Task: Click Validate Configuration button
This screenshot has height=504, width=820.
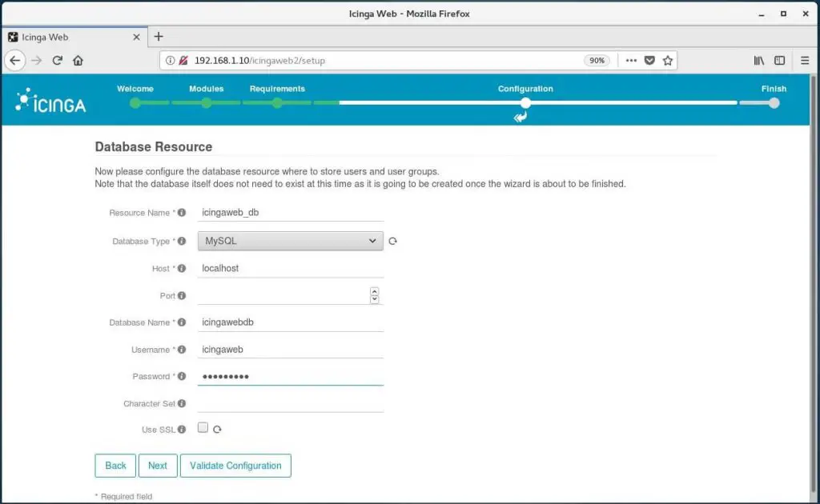Action: 235,466
